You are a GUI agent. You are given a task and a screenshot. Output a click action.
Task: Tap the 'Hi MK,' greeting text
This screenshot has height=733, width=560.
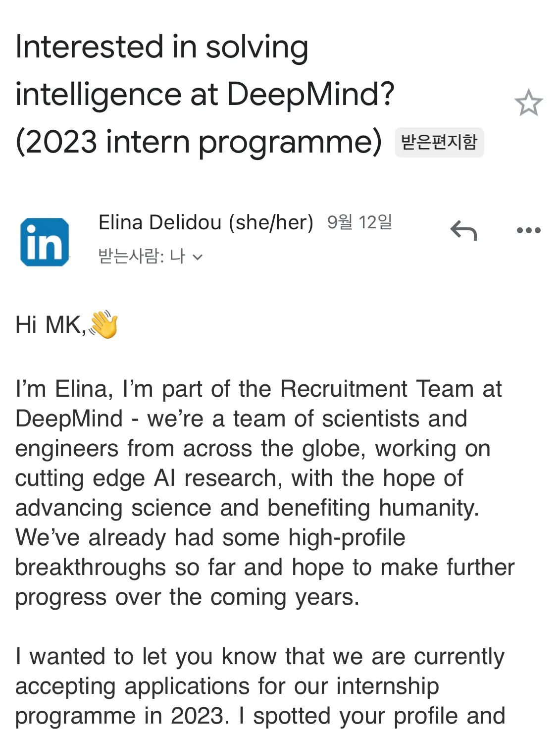click(51, 325)
